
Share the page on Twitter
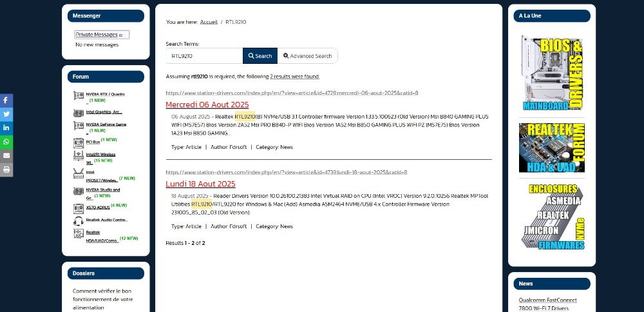pyautogui.click(x=6, y=114)
